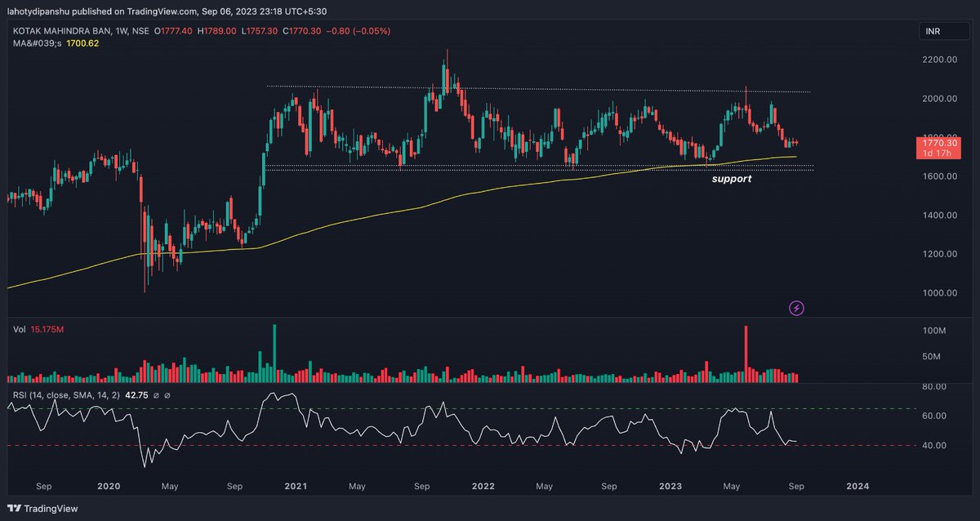Click the 2020 label on the time axis
Viewport: 980px width, 521px height.
(x=109, y=486)
